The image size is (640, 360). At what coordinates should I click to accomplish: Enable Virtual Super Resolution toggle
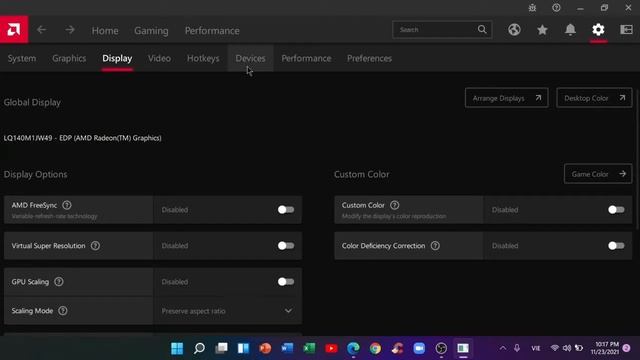286,246
